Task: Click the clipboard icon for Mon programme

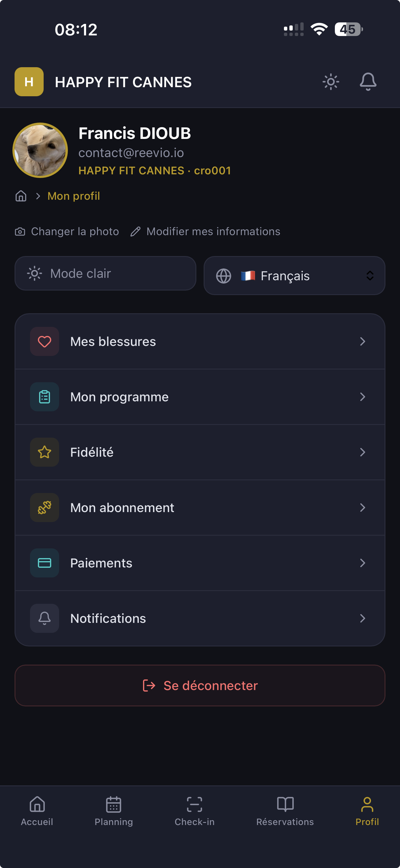Action: pyautogui.click(x=45, y=396)
